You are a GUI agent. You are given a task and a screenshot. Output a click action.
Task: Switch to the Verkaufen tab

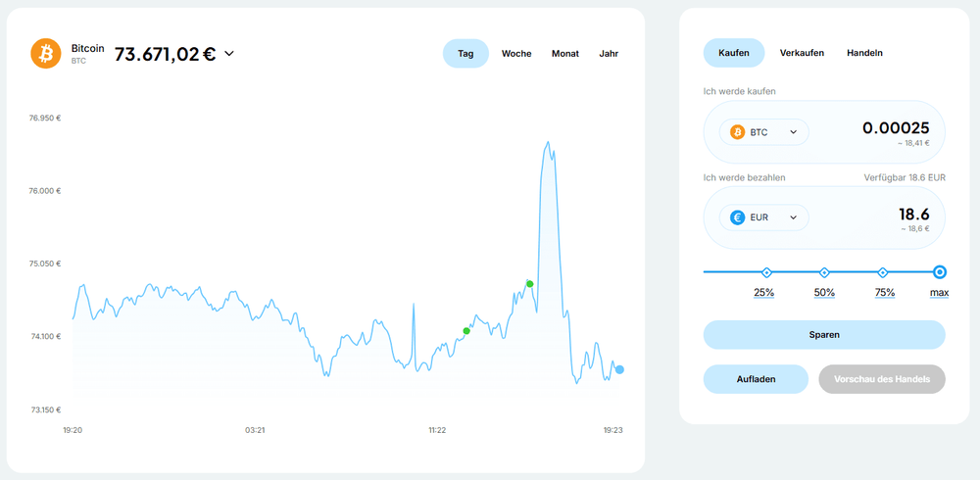802,53
